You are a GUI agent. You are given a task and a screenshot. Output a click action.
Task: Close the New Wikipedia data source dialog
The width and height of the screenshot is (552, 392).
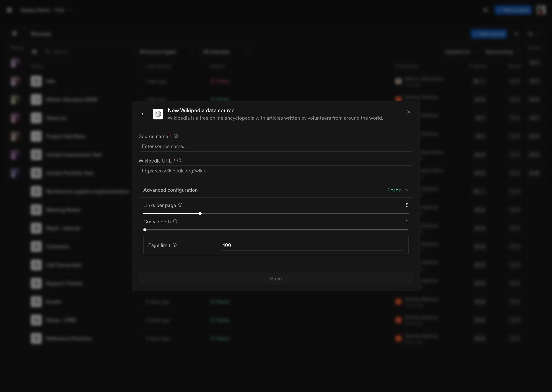pos(408,112)
